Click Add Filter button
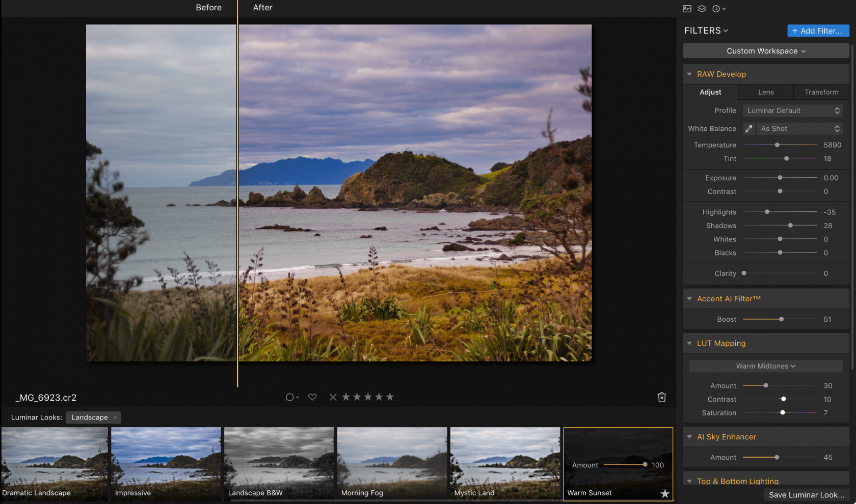 tap(818, 31)
